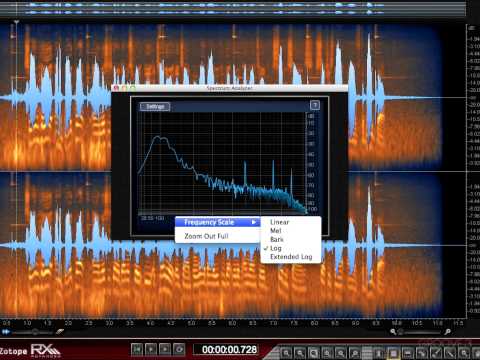The width and height of the screenshot is (480, 360).
Task: Click the rewind to start transport button
Action: 137,349
